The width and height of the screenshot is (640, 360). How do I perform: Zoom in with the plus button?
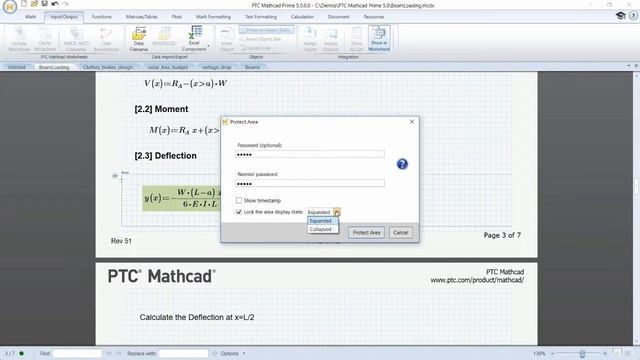point(605,353)
